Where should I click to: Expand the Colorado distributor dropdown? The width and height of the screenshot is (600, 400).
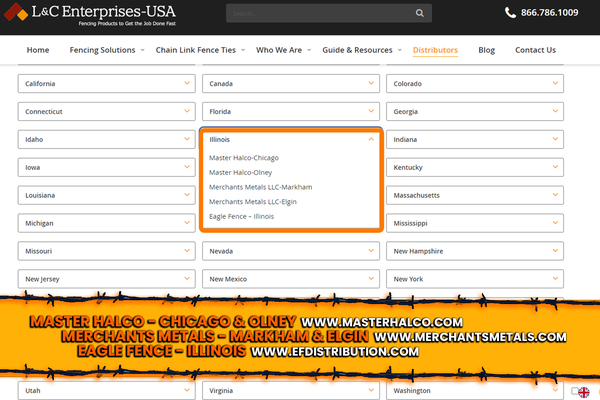[x=475, y=83]
